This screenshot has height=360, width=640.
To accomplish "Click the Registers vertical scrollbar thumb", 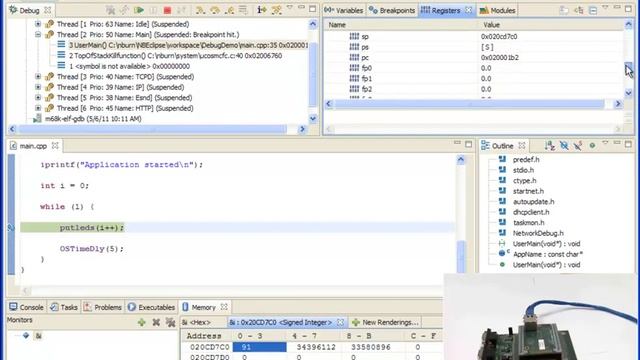I will [x=628, y=68].
